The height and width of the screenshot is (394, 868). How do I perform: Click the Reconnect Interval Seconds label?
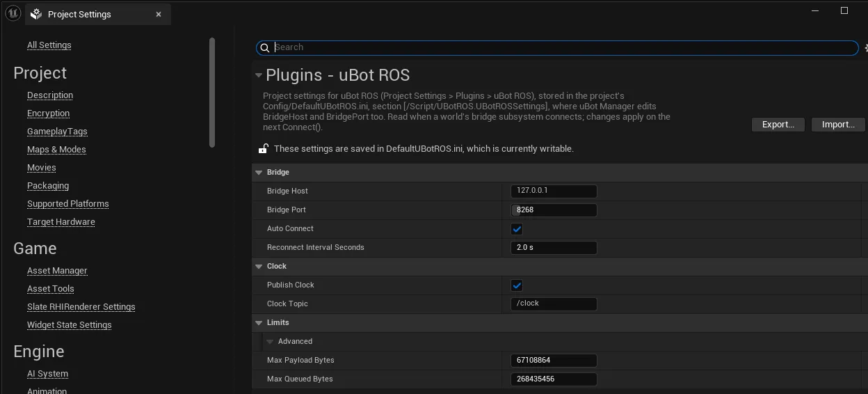click(316, 247)
